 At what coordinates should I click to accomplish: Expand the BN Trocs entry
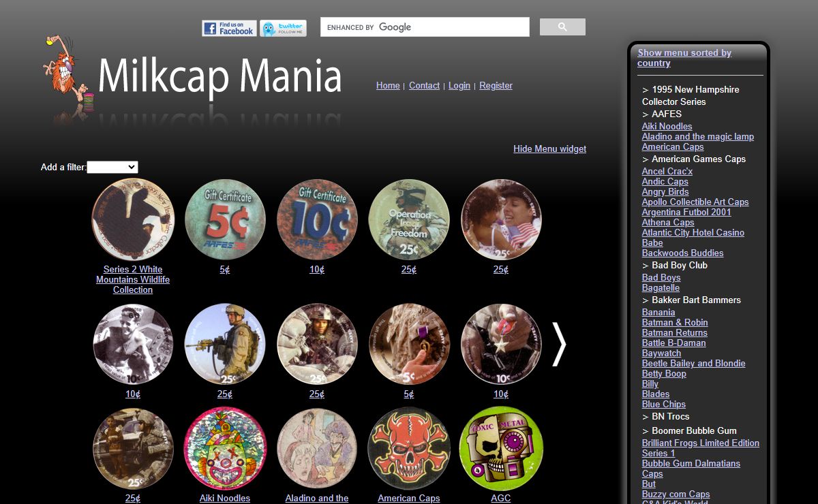click(666, 416)
